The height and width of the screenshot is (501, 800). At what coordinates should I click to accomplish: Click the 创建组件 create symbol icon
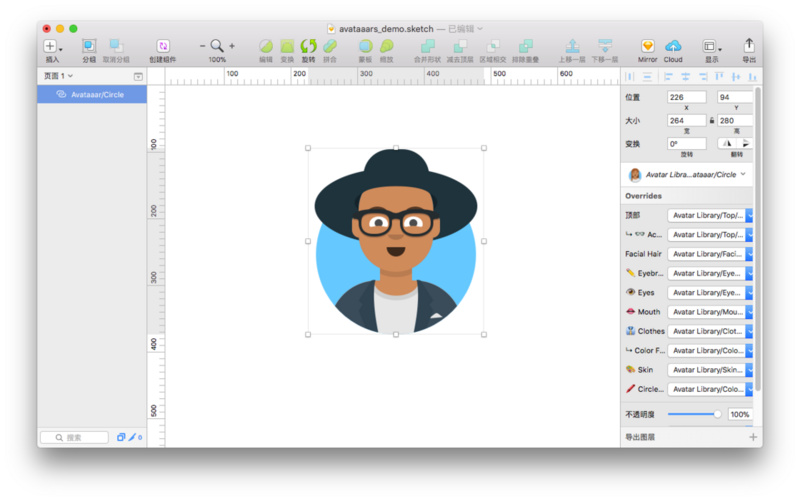[x=163, y=46]
